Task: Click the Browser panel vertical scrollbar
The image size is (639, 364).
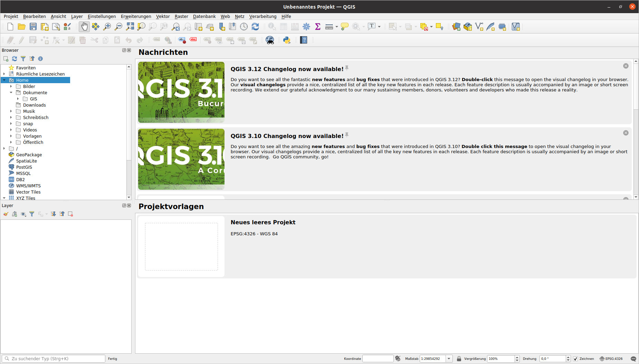Action: (x=129, y=116)
